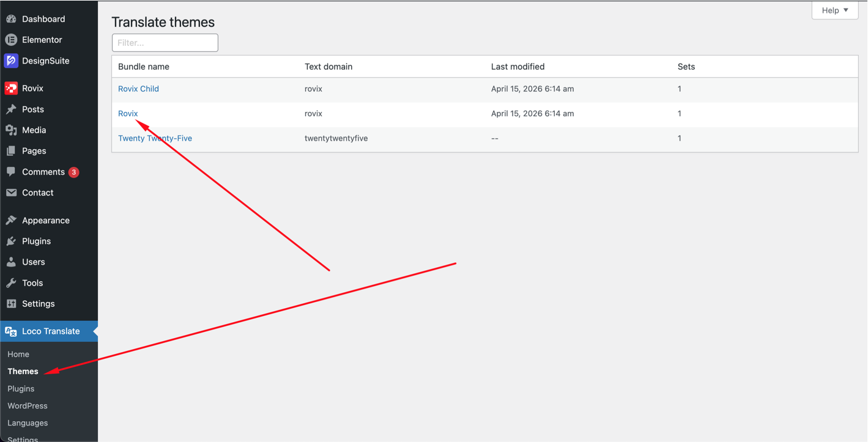Open Dashboard in the admin menu

[x=43, y=19]
